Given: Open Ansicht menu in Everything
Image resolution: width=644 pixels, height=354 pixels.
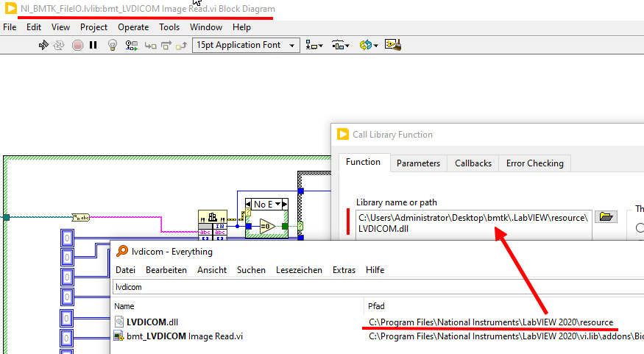Looking at the screenshot, I should coord(212,270).
